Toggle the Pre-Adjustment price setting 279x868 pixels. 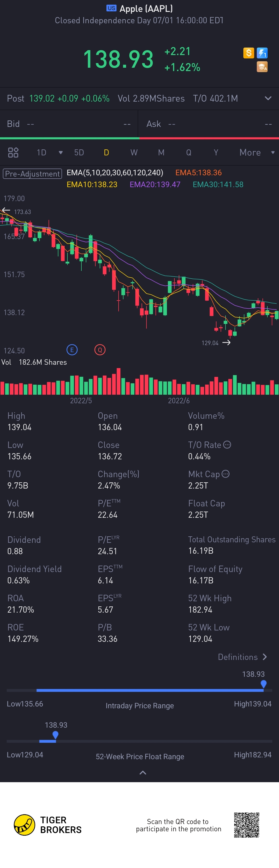(x=32, y=173)
